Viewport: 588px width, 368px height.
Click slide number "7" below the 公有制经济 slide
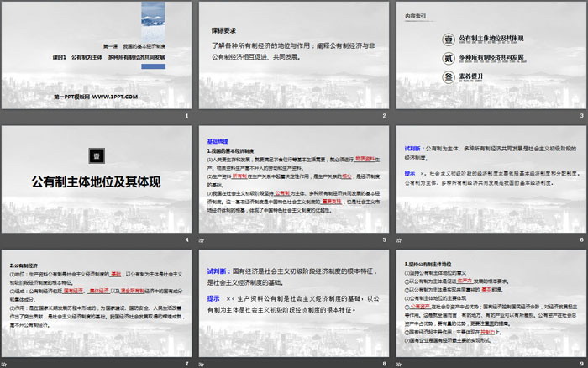pyautogui.click(x=186, y=364)
